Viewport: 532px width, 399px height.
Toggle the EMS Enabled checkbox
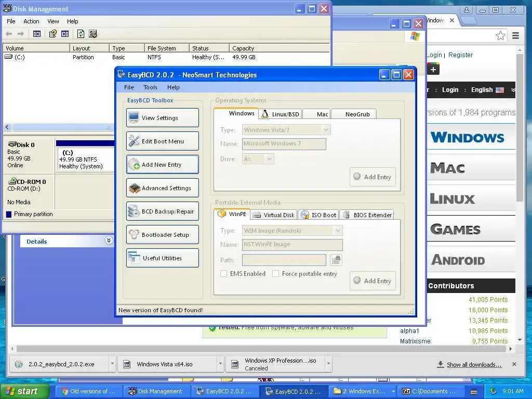223,273
